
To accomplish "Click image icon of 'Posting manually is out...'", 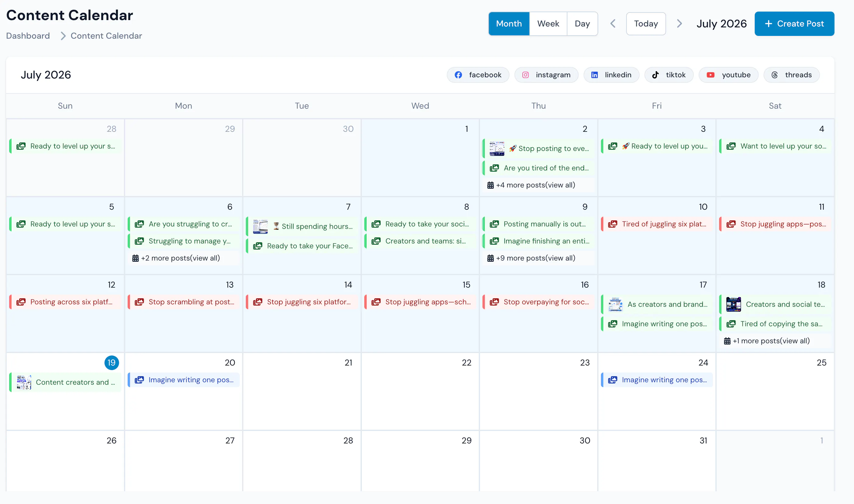I will 494,224.
